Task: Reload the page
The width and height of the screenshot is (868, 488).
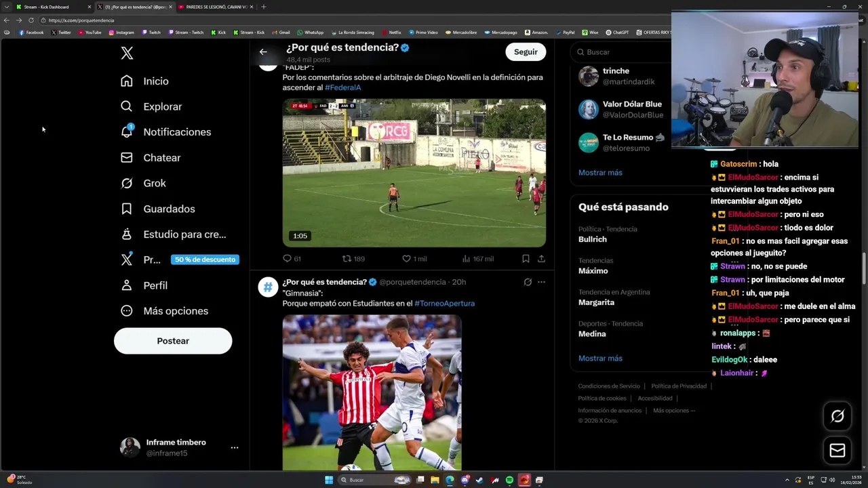Action: pyautogui.click(x=31, y=20)
